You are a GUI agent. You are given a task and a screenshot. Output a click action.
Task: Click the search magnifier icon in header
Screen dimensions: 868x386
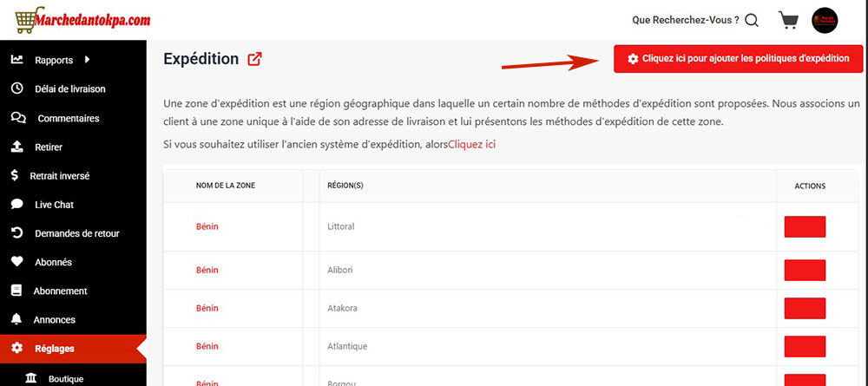pyautogui.click(x=752, y=20)
